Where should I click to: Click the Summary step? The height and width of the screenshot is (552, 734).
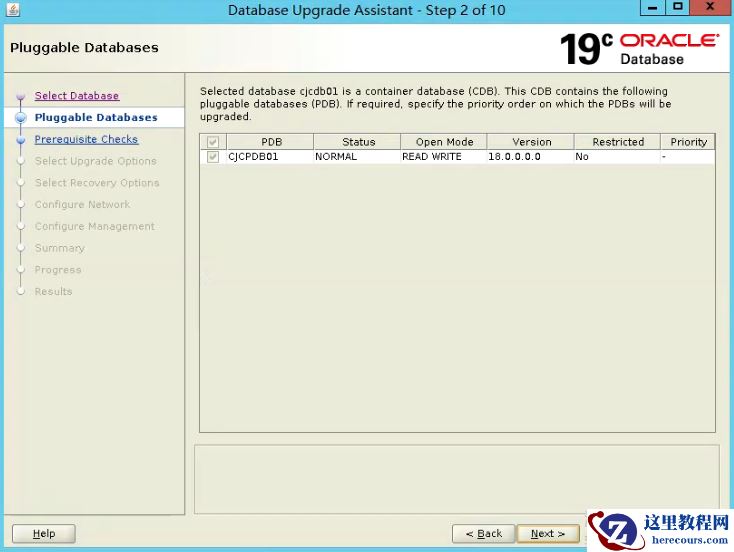tap(59, 248)
